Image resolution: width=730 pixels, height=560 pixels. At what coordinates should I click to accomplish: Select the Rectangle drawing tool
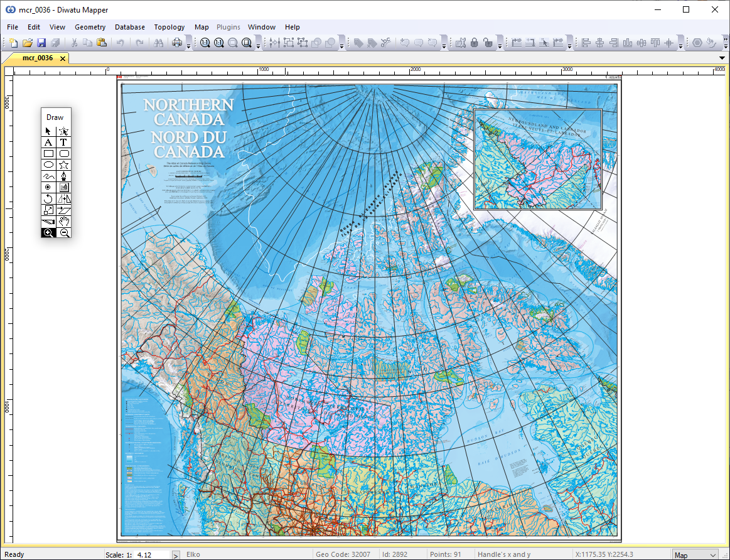48,153
